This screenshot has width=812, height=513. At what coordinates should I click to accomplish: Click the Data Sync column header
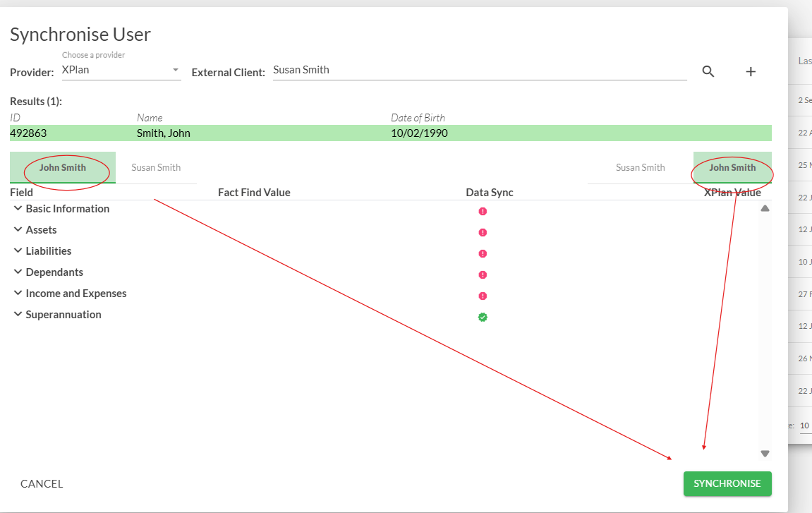tap(490, 192)
